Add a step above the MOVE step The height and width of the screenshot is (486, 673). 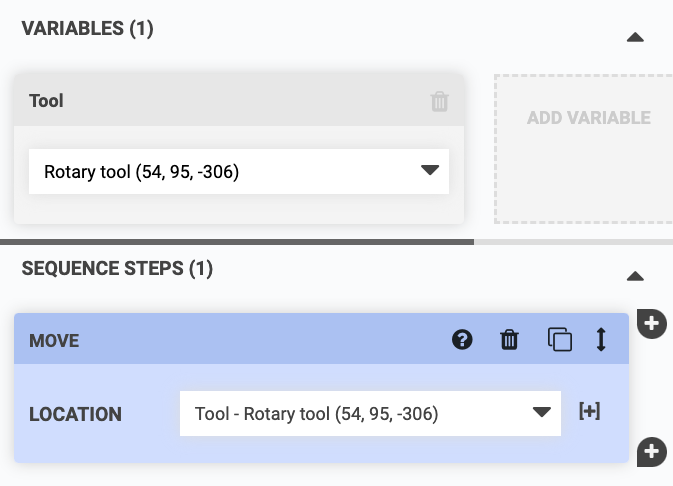coord(651,323)
